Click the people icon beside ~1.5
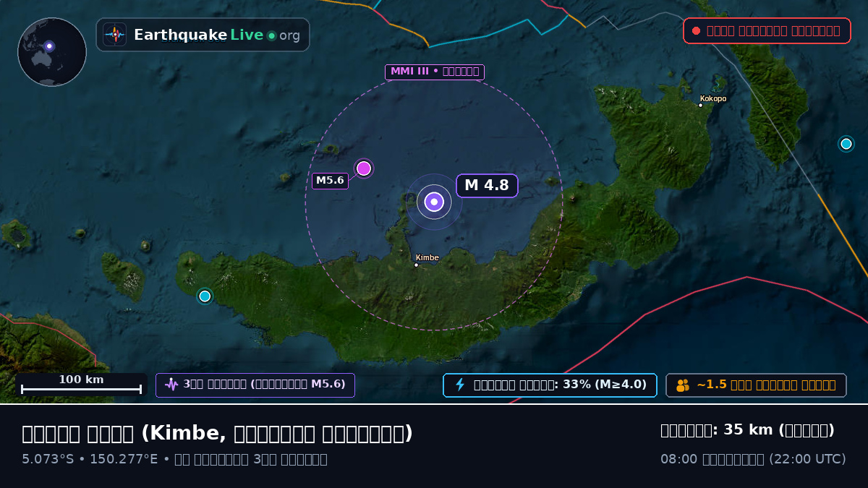The image size is (868, 488). coord(683,385)
